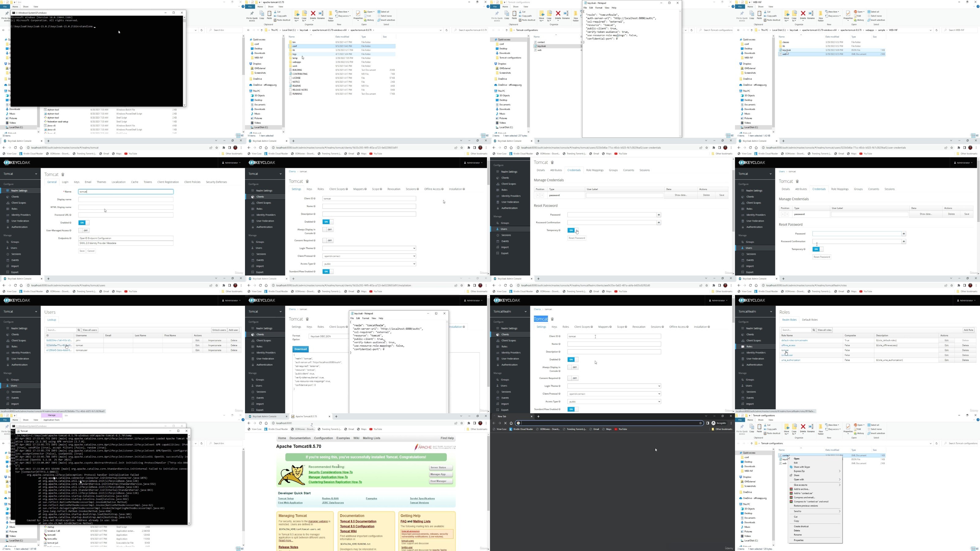
Task: Open Access Type dropdown on Tomcat realm client
Action: [x=369, y=264]
